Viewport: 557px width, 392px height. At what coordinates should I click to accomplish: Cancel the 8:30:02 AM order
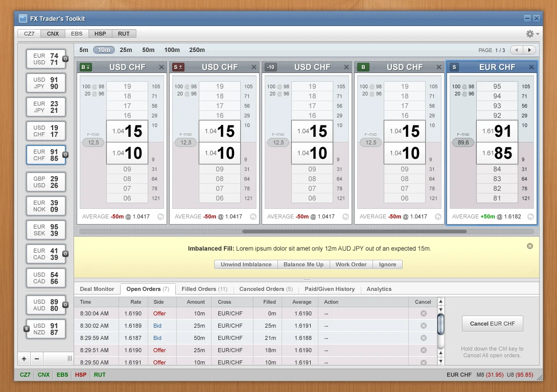click(x=424, y=326)
